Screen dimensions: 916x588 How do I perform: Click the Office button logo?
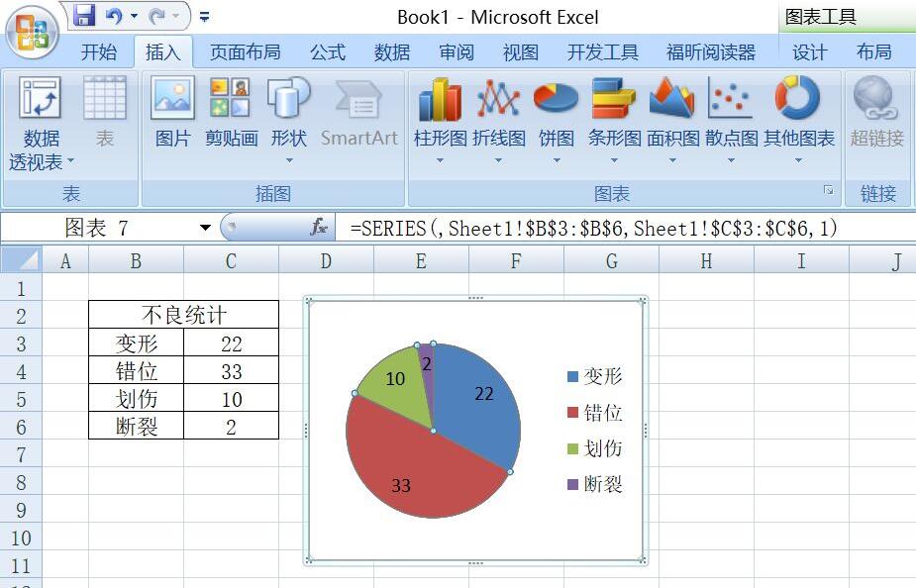(x=32, y=32)
